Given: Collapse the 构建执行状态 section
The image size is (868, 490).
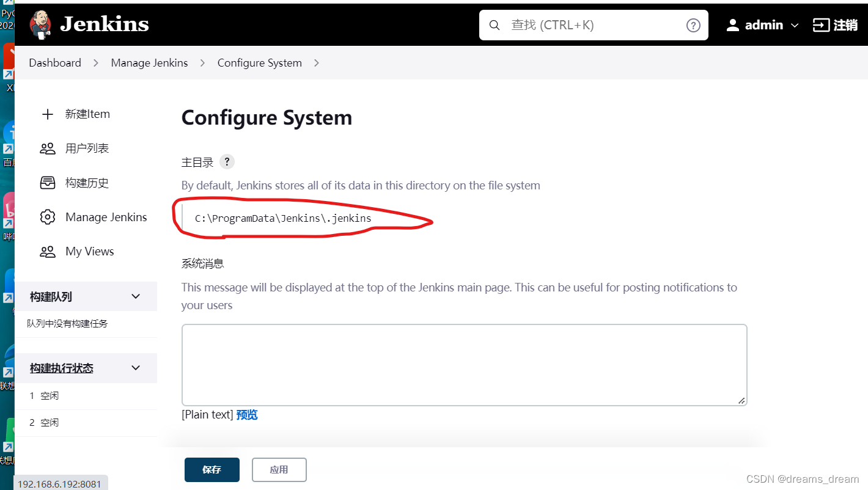Looking at the screenshot, I should 135,368.
